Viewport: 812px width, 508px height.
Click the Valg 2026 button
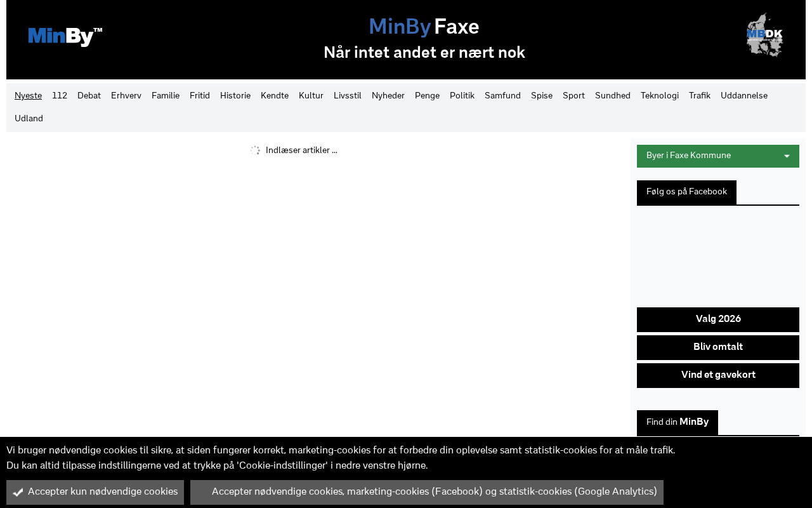coord(718,319)
